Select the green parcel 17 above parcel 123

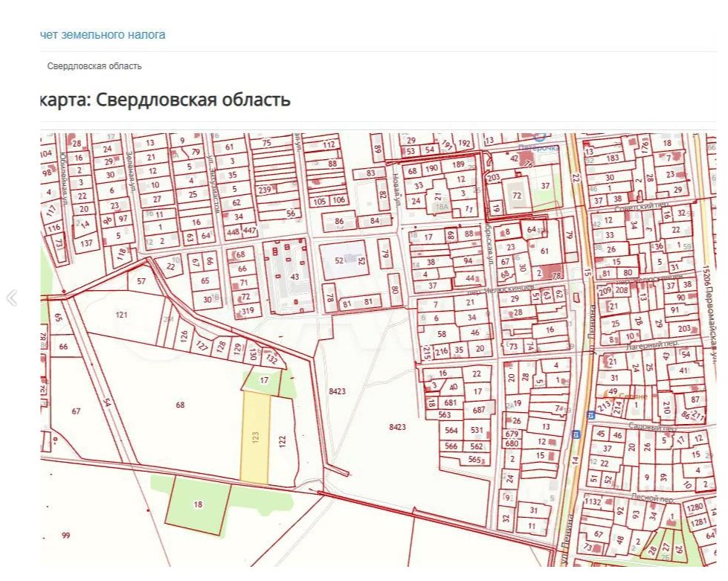coord(264,380)
